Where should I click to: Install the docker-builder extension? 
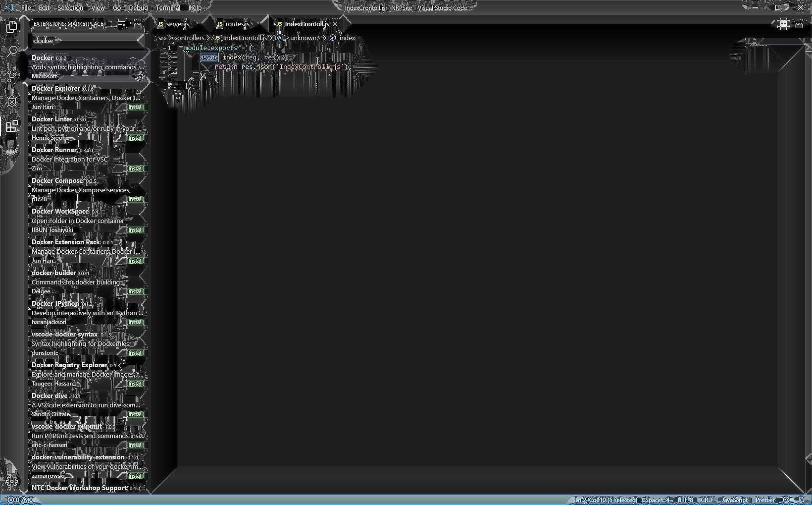point(135,291)
